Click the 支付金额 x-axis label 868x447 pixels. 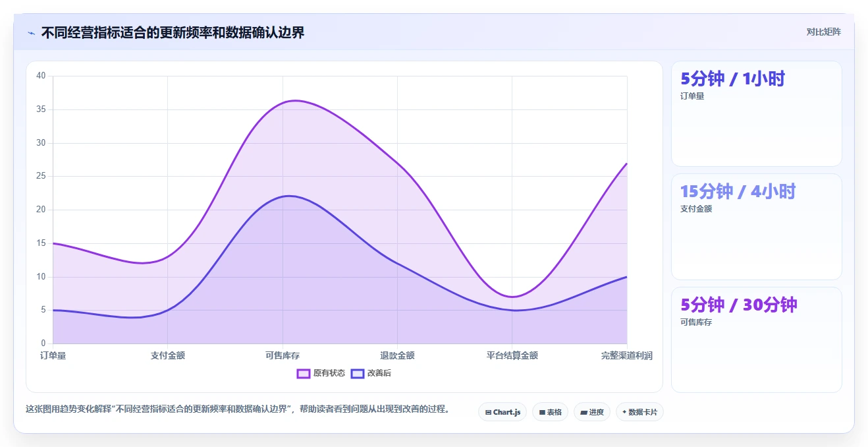click(167, 355)
